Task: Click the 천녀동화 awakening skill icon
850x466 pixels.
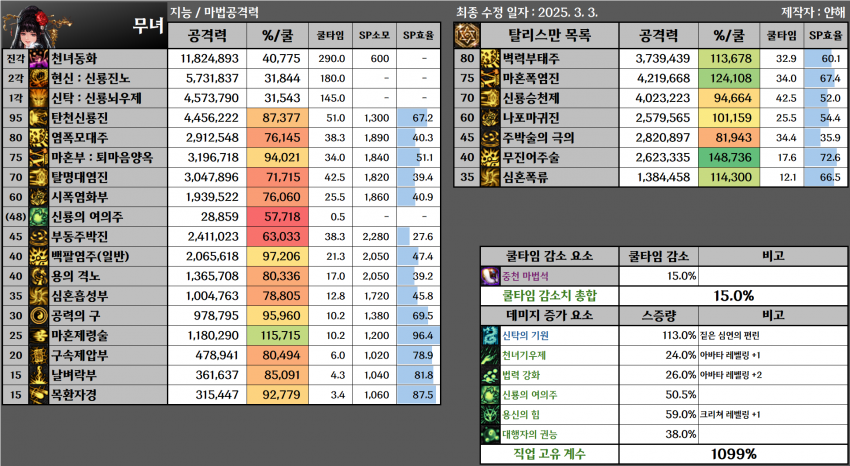Action: pyautogui.click(x=40, y=59)
